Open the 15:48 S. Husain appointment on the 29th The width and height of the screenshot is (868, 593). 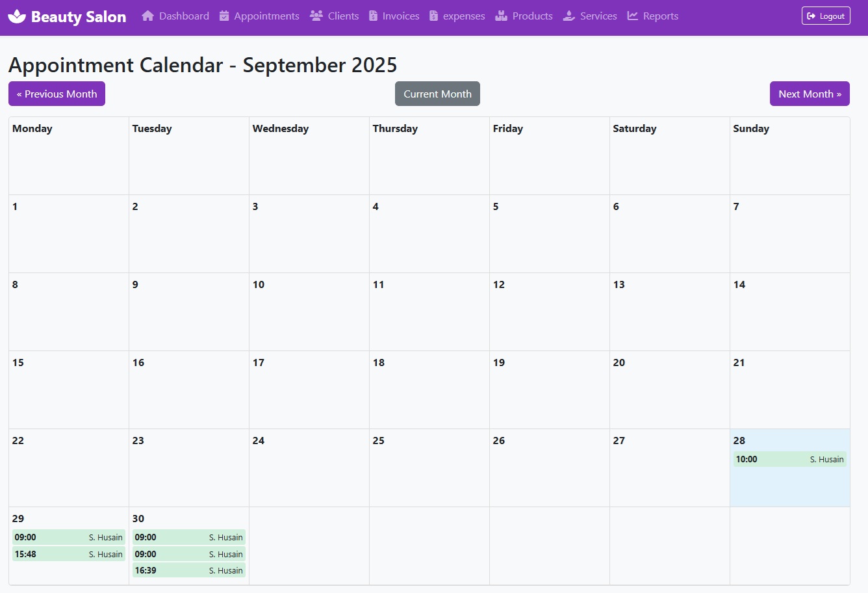click(68, 554)
